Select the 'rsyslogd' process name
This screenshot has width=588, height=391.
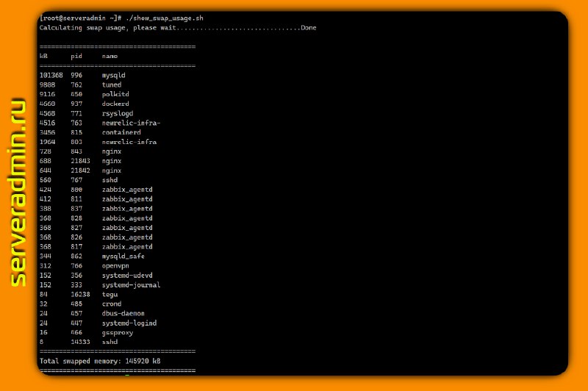point(118,114)
